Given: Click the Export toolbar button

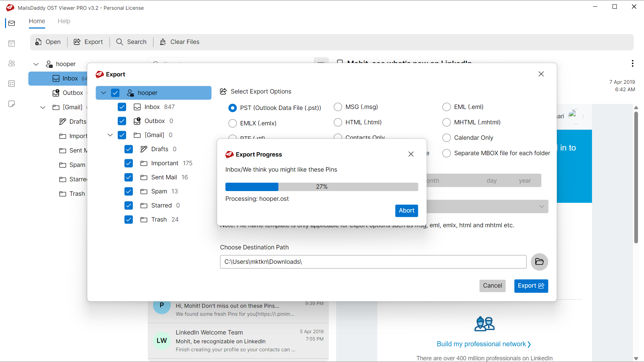Looking at the screenshot, I should (x=89, y=42).
